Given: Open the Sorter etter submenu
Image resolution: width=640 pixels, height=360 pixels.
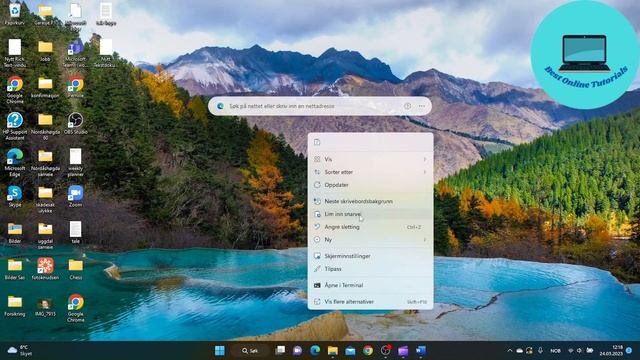Looking at the screenshot, I should pos(370,172).
